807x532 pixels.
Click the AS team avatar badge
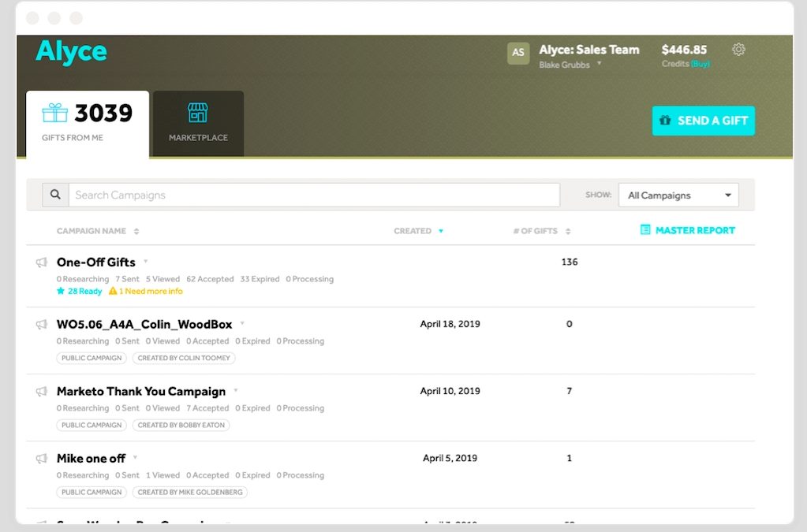518,53
